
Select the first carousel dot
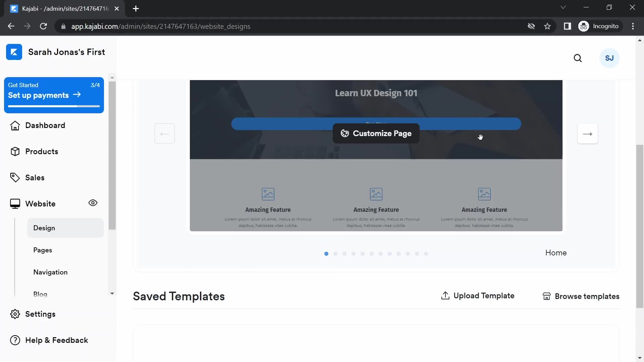[x=326, y=254]
